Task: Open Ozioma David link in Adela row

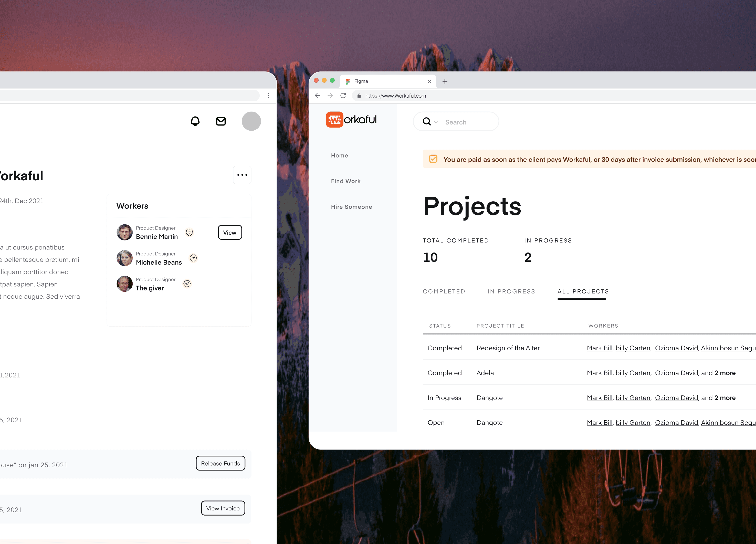Action: point(676,373)
